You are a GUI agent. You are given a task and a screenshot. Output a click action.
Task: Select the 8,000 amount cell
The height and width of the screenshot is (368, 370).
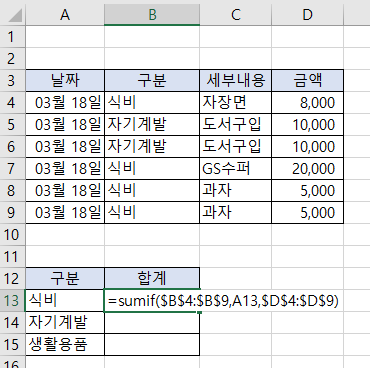(x=307, y=103)
